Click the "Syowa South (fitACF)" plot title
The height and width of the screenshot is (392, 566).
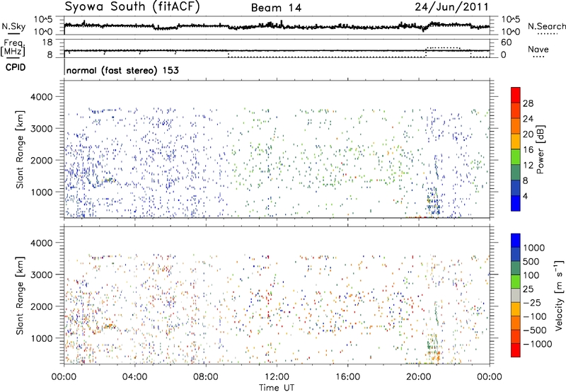[132, 7]
